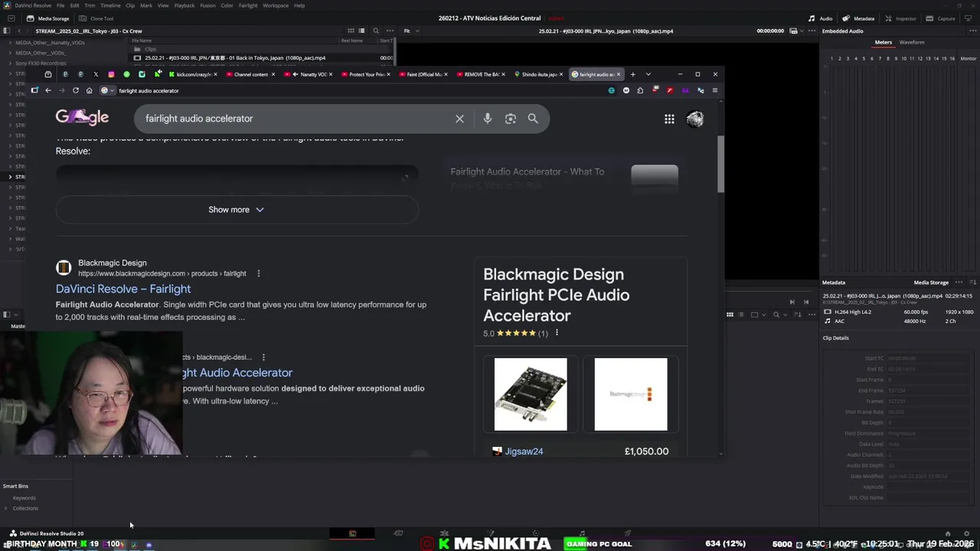The image size is (980, 551).
Task: Expand Collections in Smart Bins
Action: (6, 508)
